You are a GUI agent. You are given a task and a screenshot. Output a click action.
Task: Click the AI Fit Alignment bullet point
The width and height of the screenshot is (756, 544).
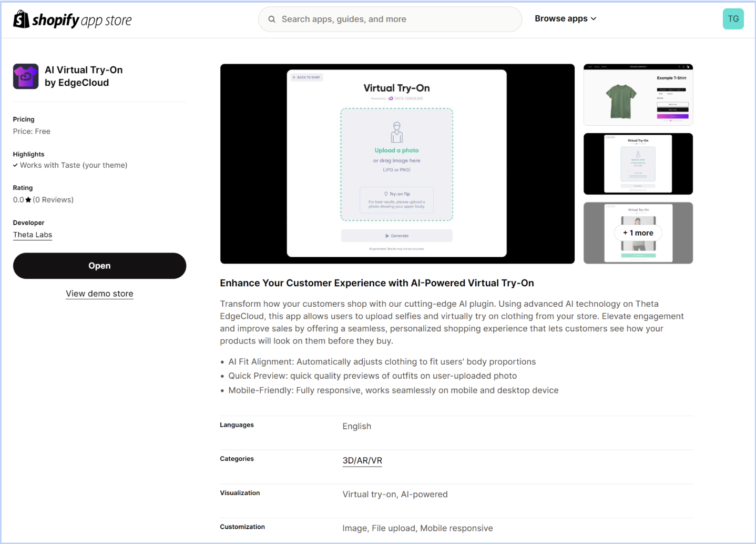tap(382, 361)
